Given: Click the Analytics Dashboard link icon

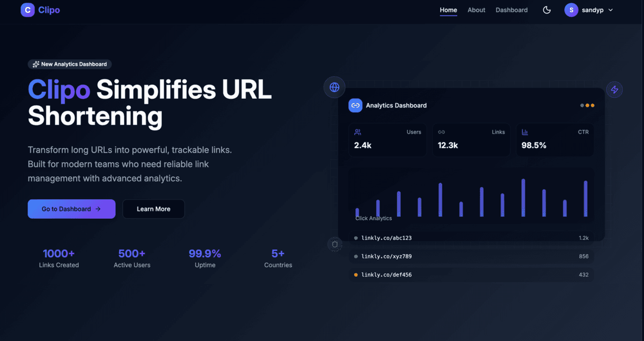Looking at the screenshot, I should tap(355, 105).
